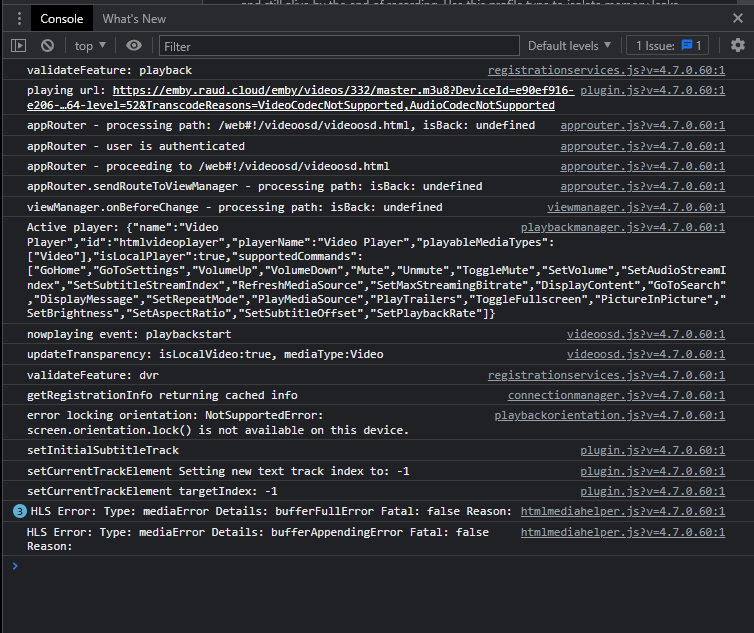This screenshot has width=754, height=633.
Task: Show the console sidebar
Action: (18, 45)
